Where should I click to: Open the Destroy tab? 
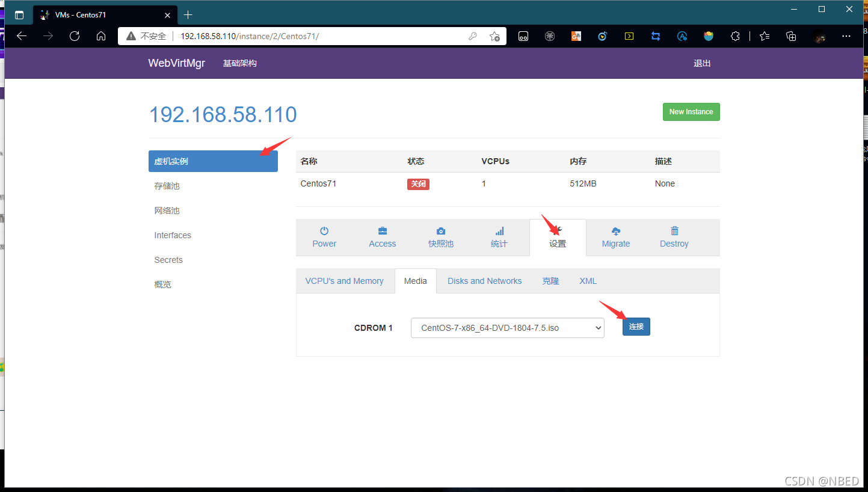click(674, 238)
